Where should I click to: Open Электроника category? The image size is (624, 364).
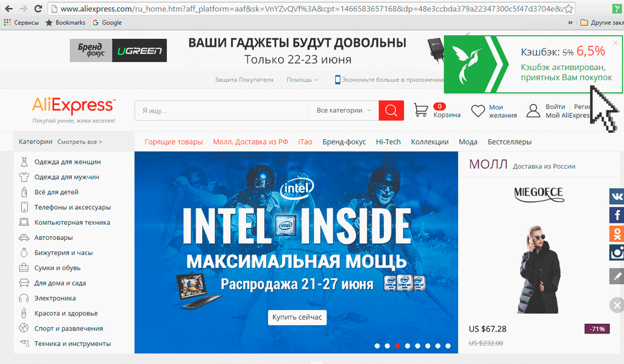coord(55,298)
